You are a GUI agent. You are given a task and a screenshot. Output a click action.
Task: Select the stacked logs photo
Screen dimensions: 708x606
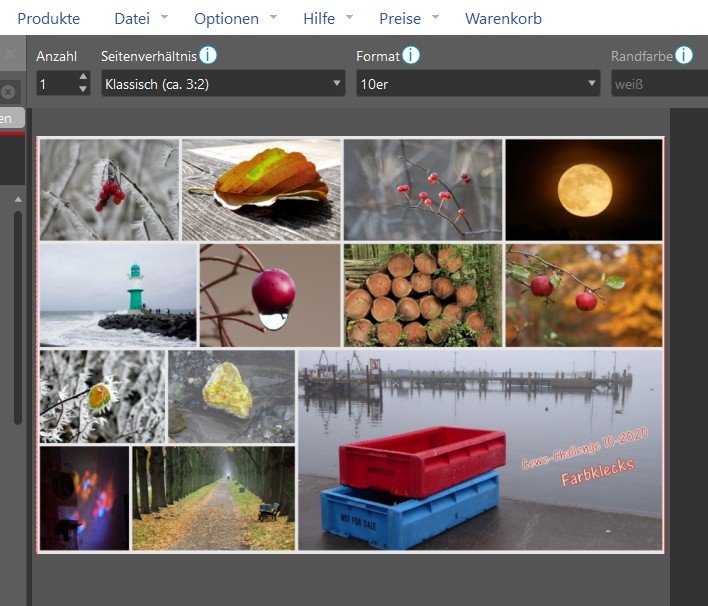point(423,295)
